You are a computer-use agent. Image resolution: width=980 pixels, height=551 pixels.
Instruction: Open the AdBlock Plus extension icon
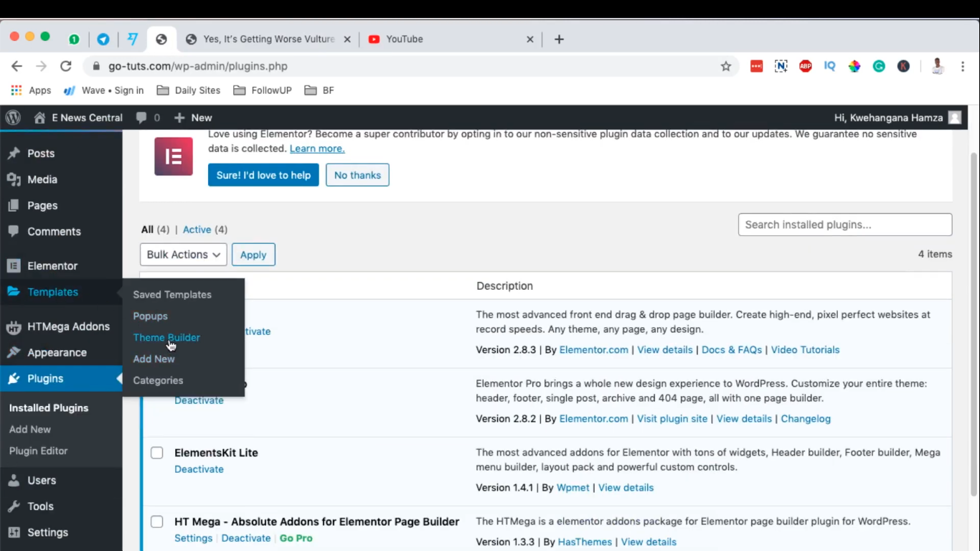click(x=806, y=66)
